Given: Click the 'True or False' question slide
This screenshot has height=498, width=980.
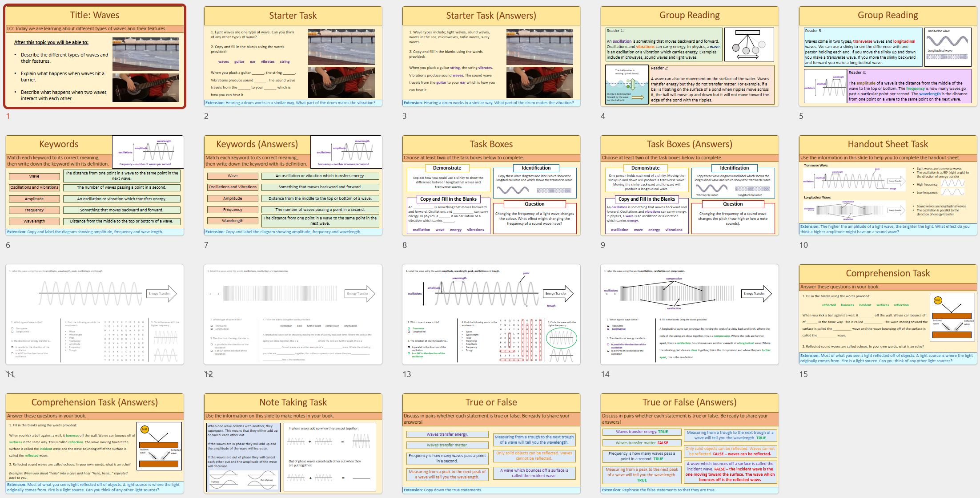Looking at the screenshot, I should pyautogui.click(x=491, y=444).
